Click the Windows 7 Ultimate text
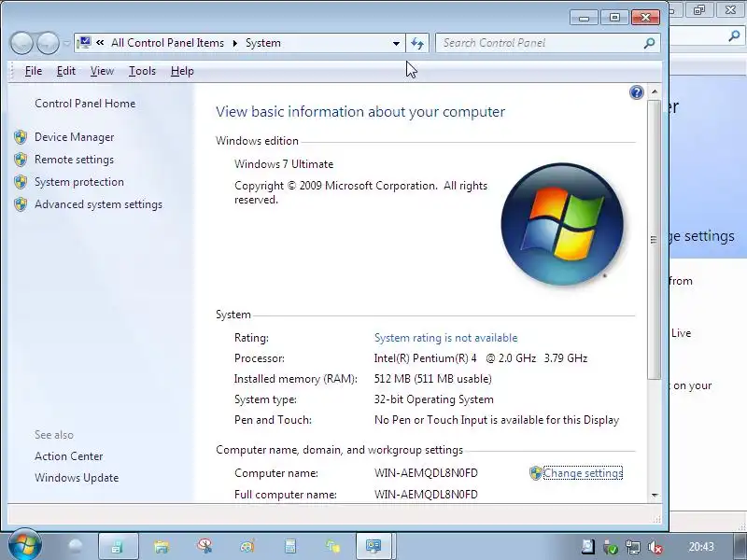 (284, 164)
